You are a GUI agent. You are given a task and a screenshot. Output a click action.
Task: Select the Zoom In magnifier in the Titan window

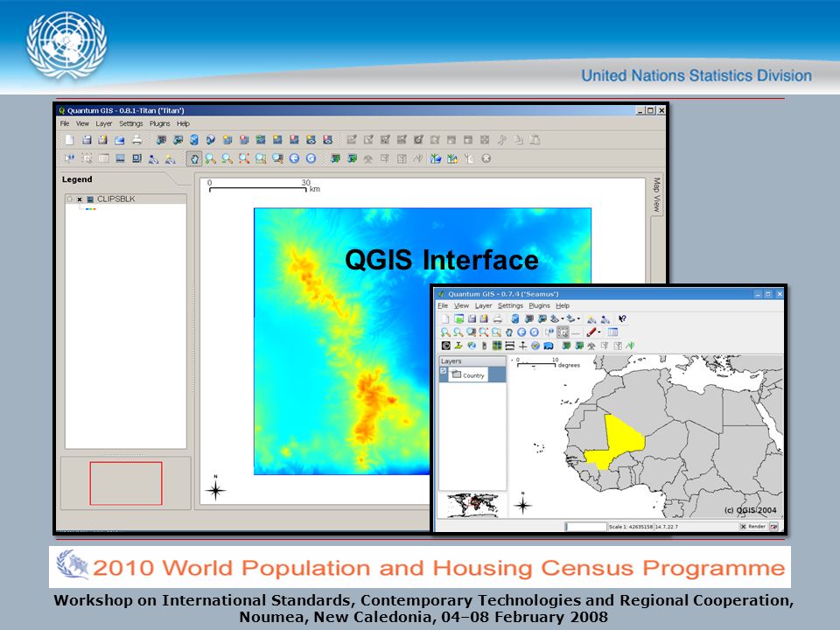(211, 158)
